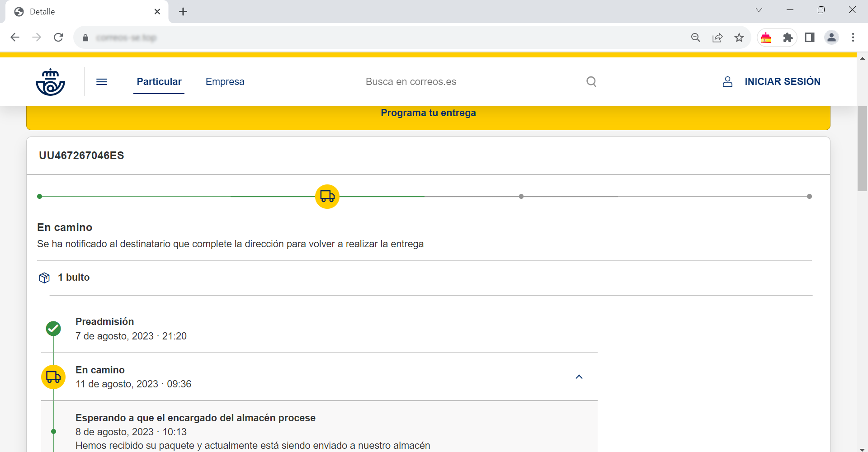This screenshot has width=868, height=452.
Task: Click the start dot of the progress line
Action: click(40, 197)
